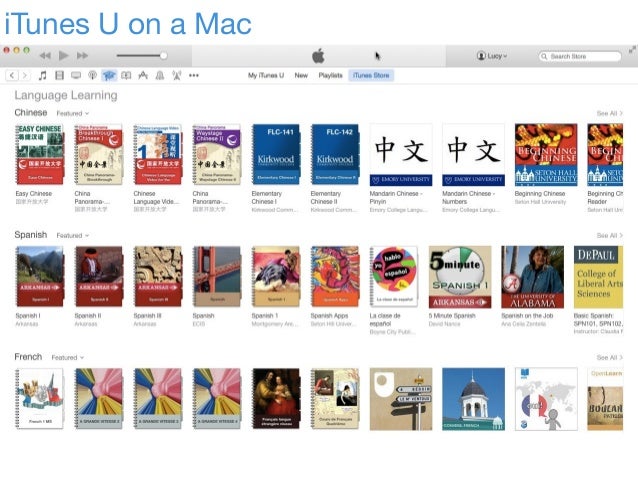This screenshot has height=479, width=638.
Task: Switch to the New tab
Action: [301, 75]
